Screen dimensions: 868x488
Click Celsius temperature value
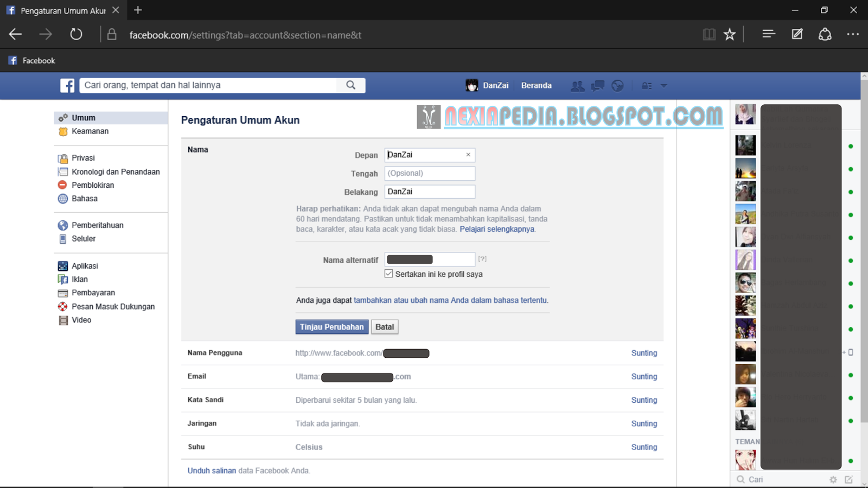pyautogui.click(x=309, y=447)
